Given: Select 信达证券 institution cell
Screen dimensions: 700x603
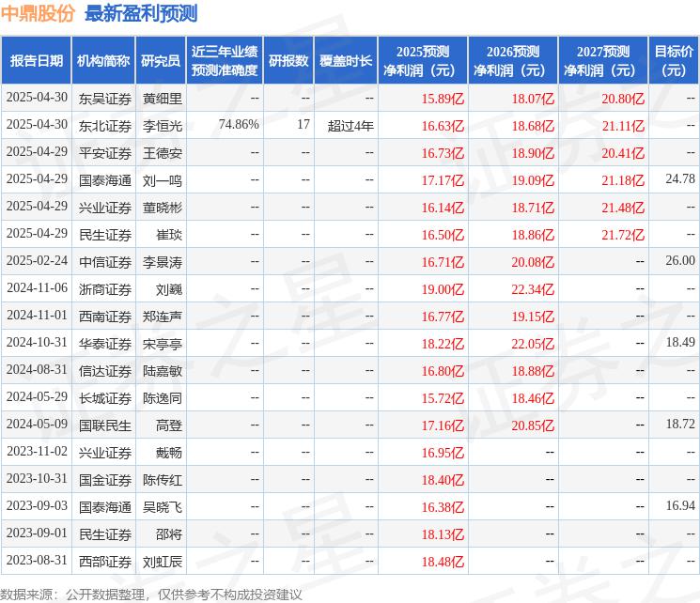Looking at the screenshot, I should 105,371.
